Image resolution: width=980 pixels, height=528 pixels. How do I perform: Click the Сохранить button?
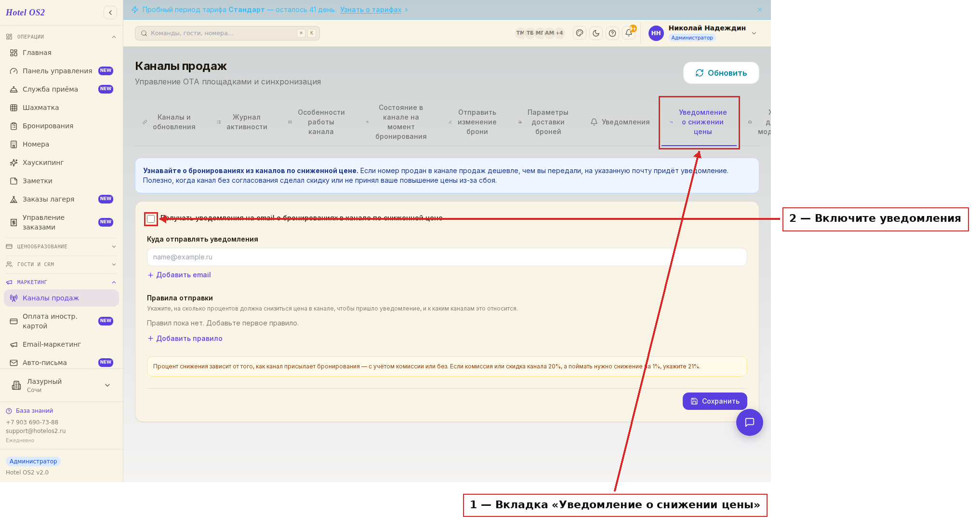715,401
